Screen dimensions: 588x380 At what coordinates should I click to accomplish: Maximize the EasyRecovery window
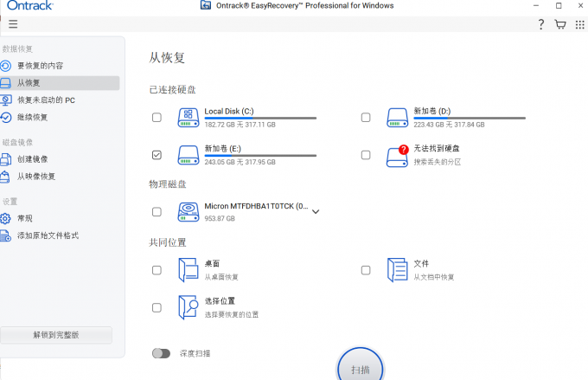click(559, 6)
